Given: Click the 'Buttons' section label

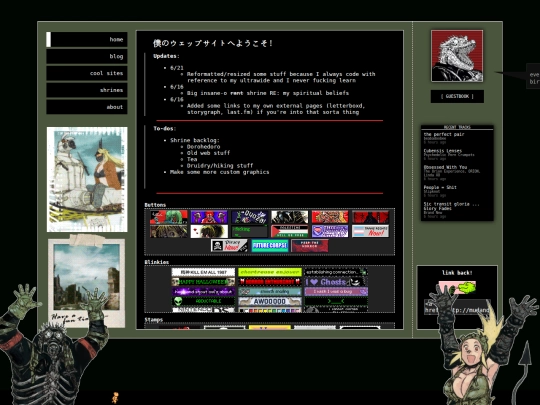Looking at the screenshot, I should click(155, 205).
